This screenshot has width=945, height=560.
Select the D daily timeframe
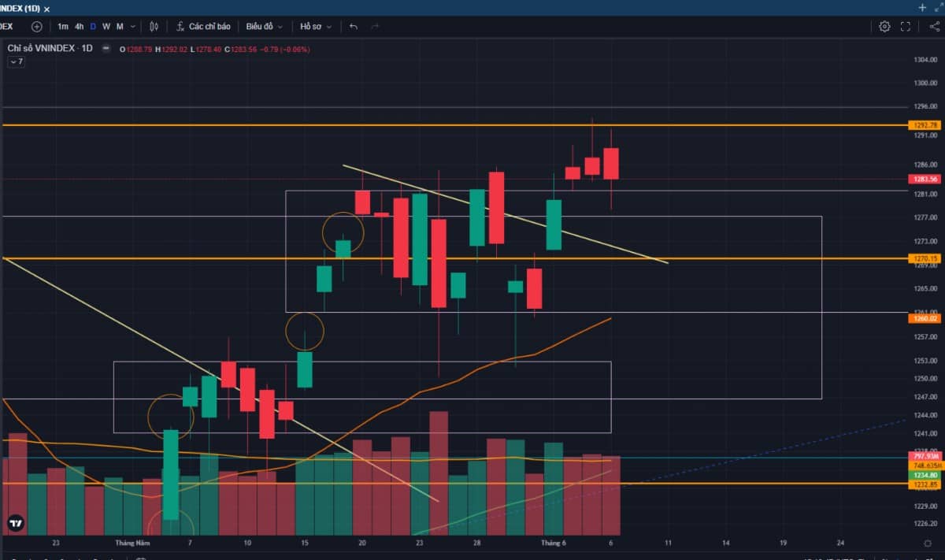(x=93, y=26)
